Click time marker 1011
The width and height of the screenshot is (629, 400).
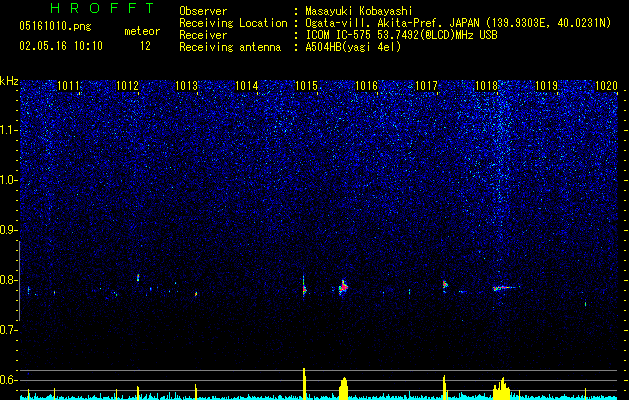pos(68,86)
